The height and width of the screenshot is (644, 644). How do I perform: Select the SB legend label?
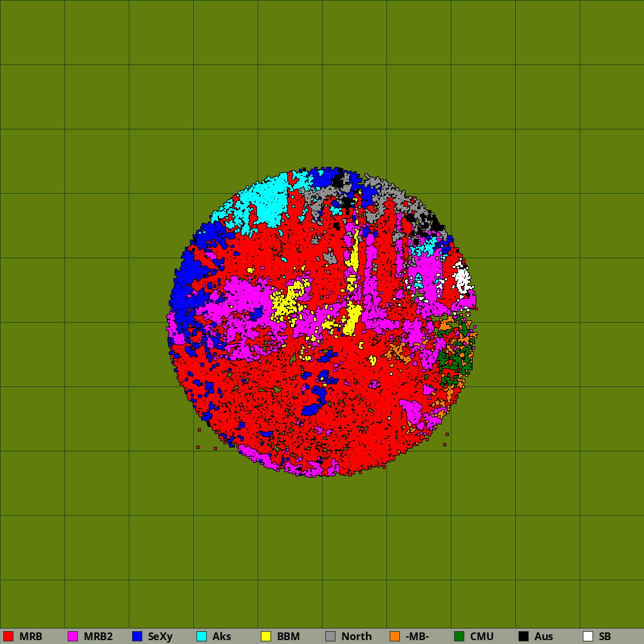(x=605, y=636)
